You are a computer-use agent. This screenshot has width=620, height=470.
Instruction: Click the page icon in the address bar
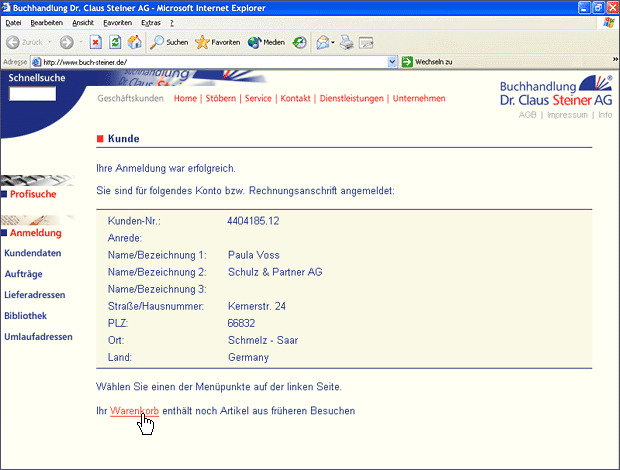[x=36, y=62]
